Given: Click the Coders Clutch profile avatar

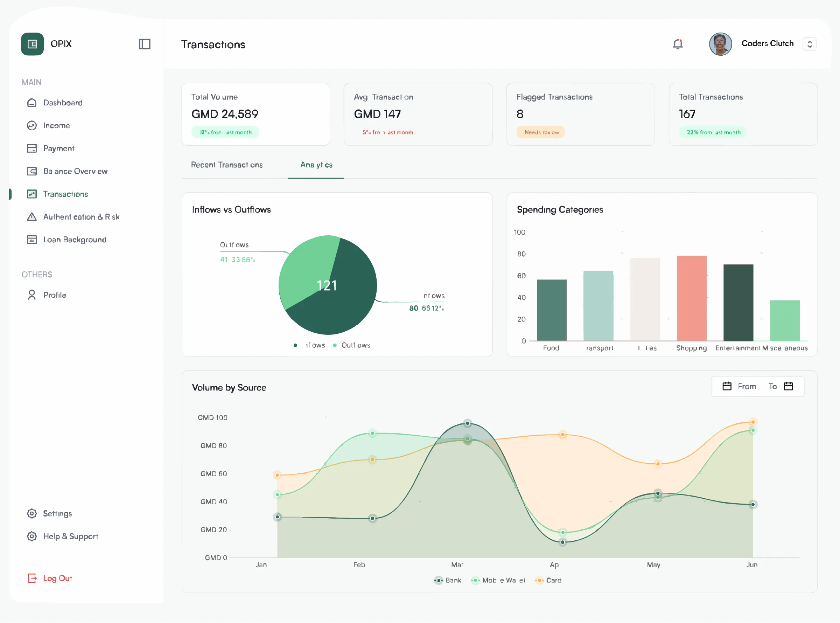Looking at the screenshot, I should coord(721,44).
